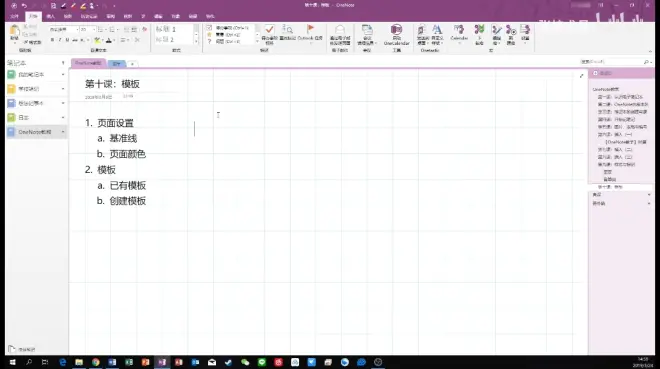The height and width of the screenshot is (369, 660).
Task: Open the font size dropdown
Action: coord(88,29)
